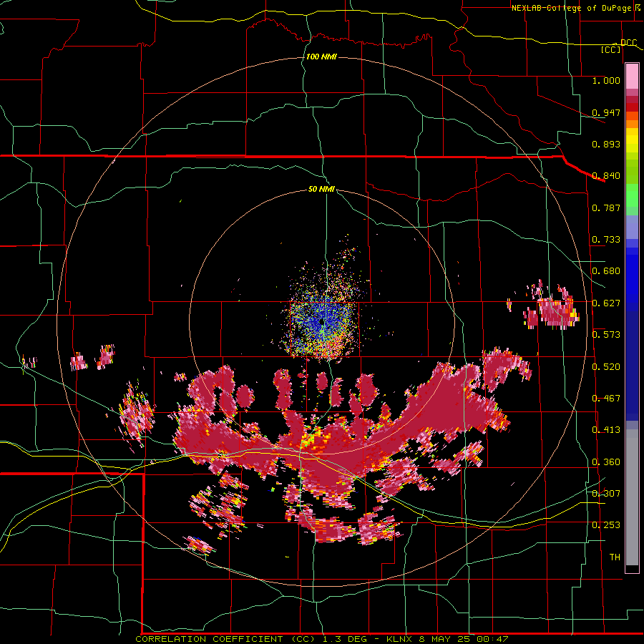The image size is (644, 644).
Task: Select the 0.573 legend value
Action: (606, 335)
